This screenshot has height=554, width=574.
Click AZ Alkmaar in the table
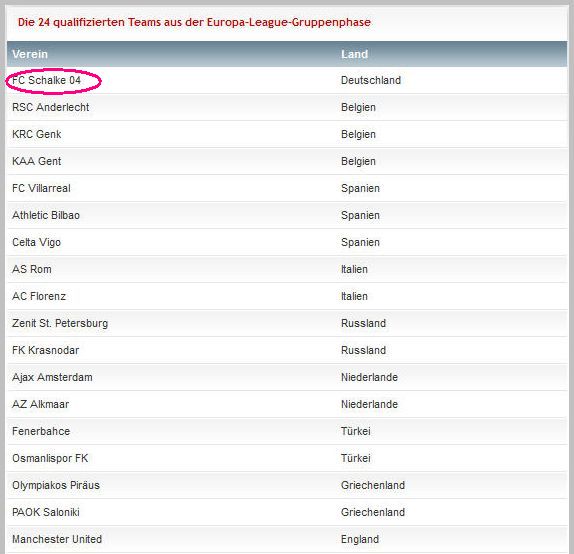point(41,404)
